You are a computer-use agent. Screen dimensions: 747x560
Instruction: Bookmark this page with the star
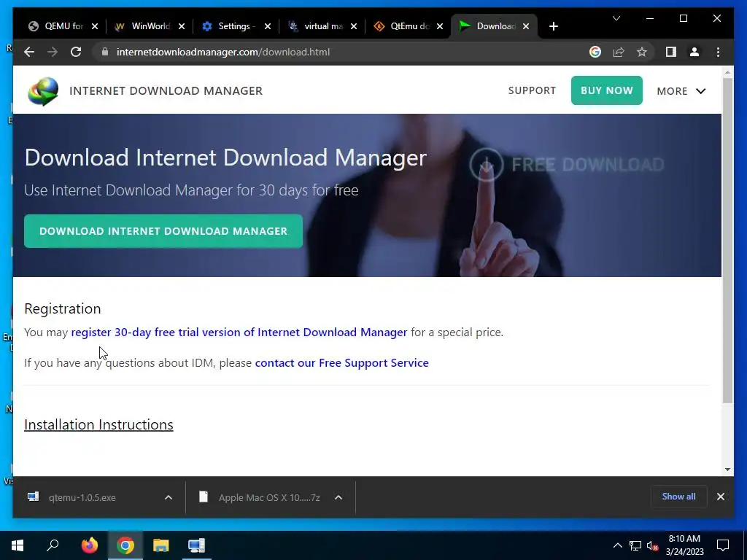click(642, 52)
